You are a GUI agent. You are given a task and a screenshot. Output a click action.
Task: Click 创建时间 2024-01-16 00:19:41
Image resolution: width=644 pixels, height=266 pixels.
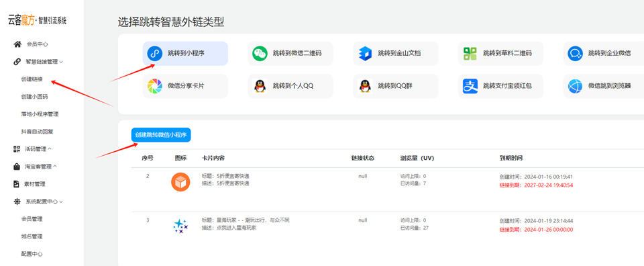(536, 177)
